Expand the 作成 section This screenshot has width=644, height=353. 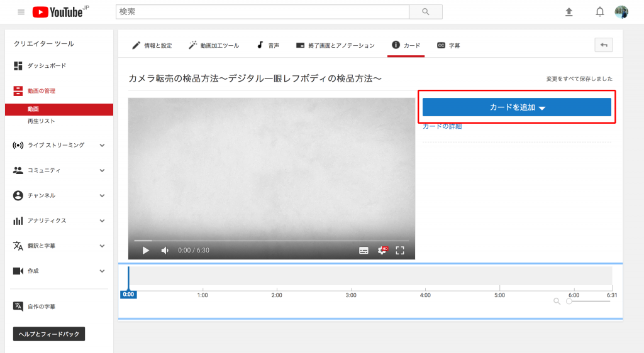click(x=102, y=271)
